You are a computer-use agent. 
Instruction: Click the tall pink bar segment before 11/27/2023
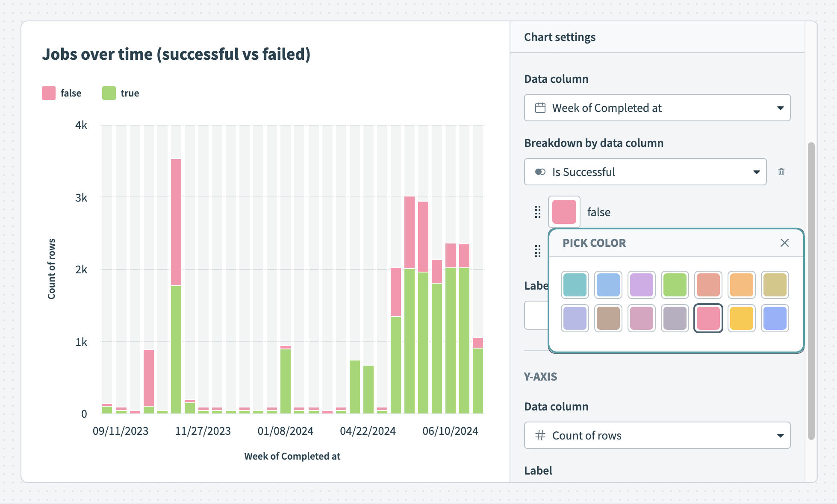[176, 222]
